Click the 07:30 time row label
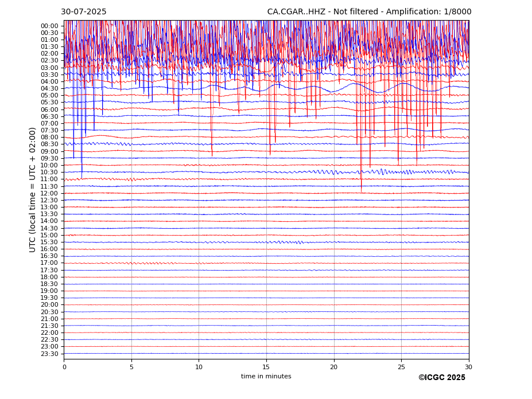Viewport: 532px width, 399px height. point(49,131)
